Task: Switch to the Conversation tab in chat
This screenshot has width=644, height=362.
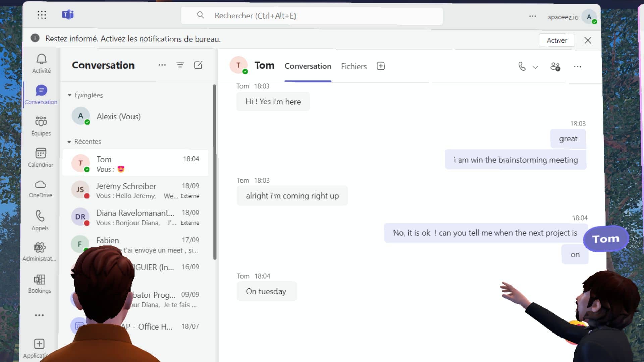Action: coord(308,66)
